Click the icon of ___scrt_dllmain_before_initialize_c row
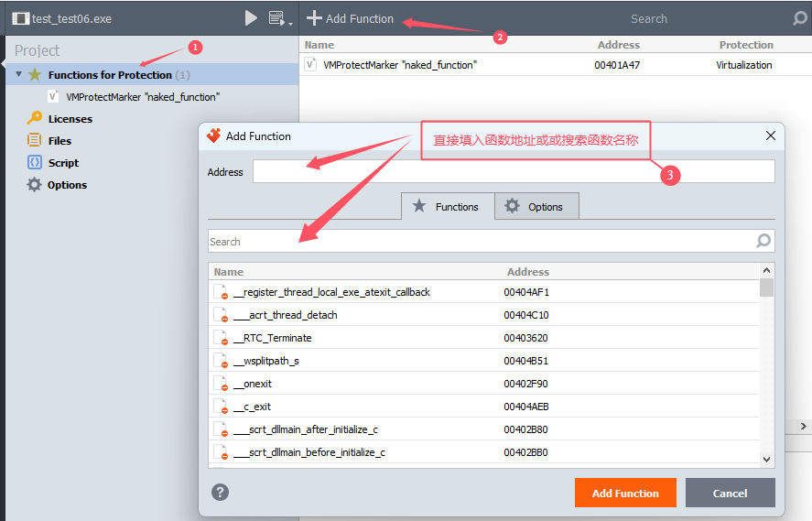 pos(221,451)
